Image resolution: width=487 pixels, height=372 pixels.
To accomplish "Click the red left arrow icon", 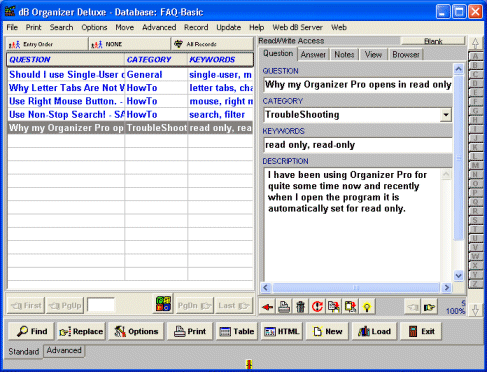I will point(267,307).
